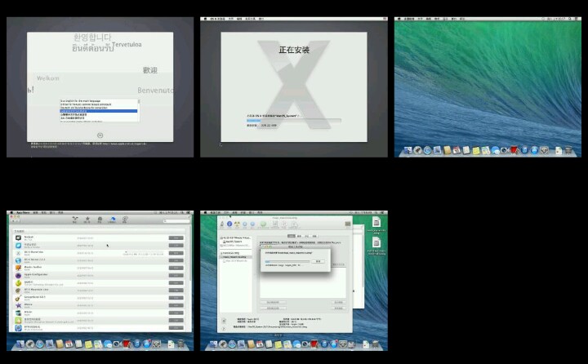Open Trash in the App Store screenshot's dock
Viewport: 588px width, 364px height.
[x=180, y=344]
